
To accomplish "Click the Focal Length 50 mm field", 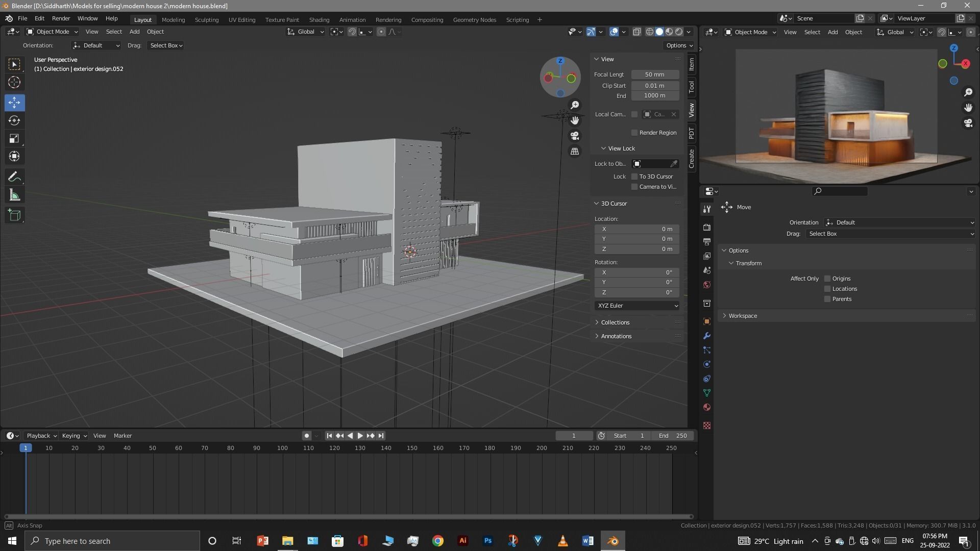I will (655, 74).
